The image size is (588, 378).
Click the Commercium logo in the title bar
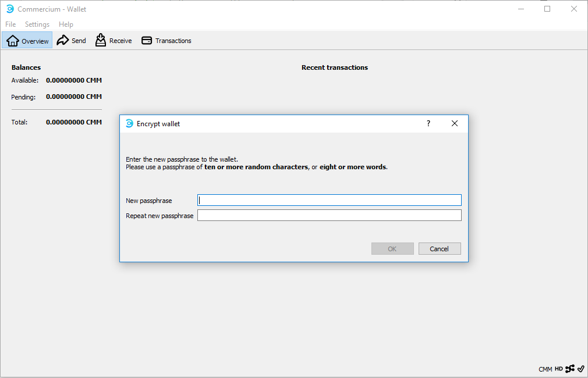pyautogui.click(x=10, y=9)
